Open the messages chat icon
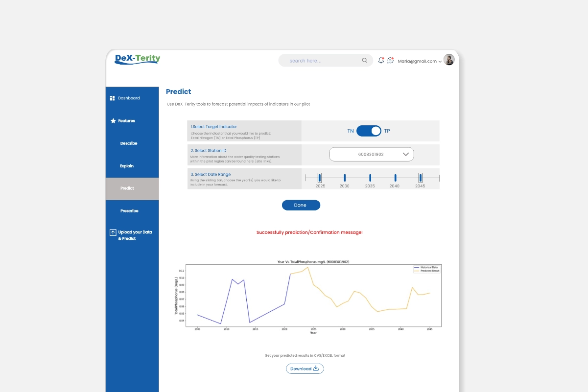The height and width of the screenshot is (392, 588). [390, 60]
